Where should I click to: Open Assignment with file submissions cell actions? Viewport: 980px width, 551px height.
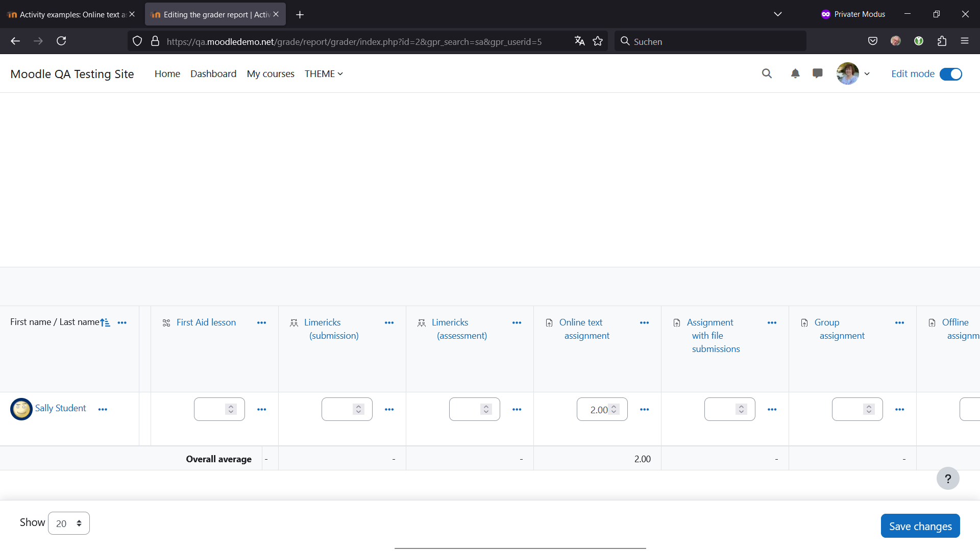[772, 410]
